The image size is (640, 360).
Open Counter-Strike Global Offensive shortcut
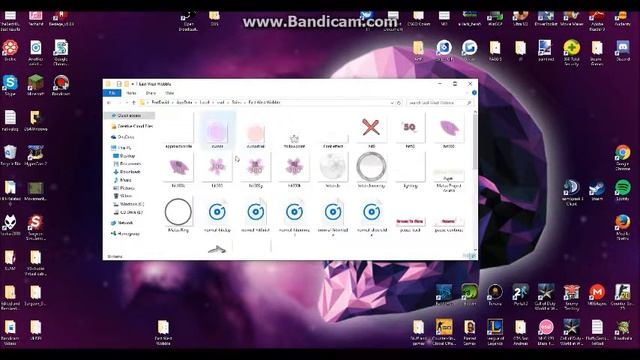coord(444,332)
